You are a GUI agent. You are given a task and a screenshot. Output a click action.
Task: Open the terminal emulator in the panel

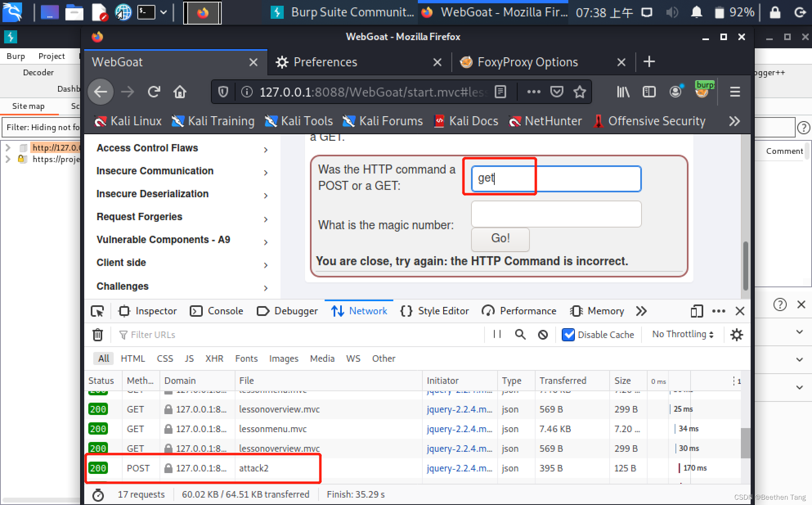point(147,13)
